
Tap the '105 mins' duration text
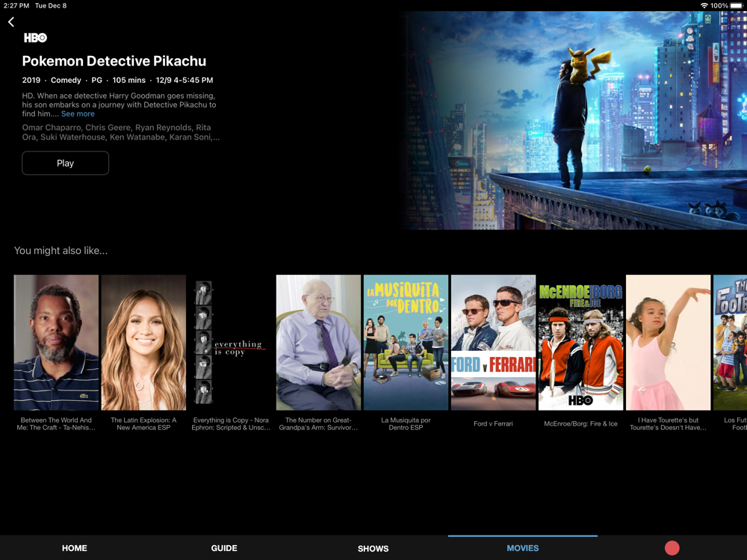coord(129,80)
